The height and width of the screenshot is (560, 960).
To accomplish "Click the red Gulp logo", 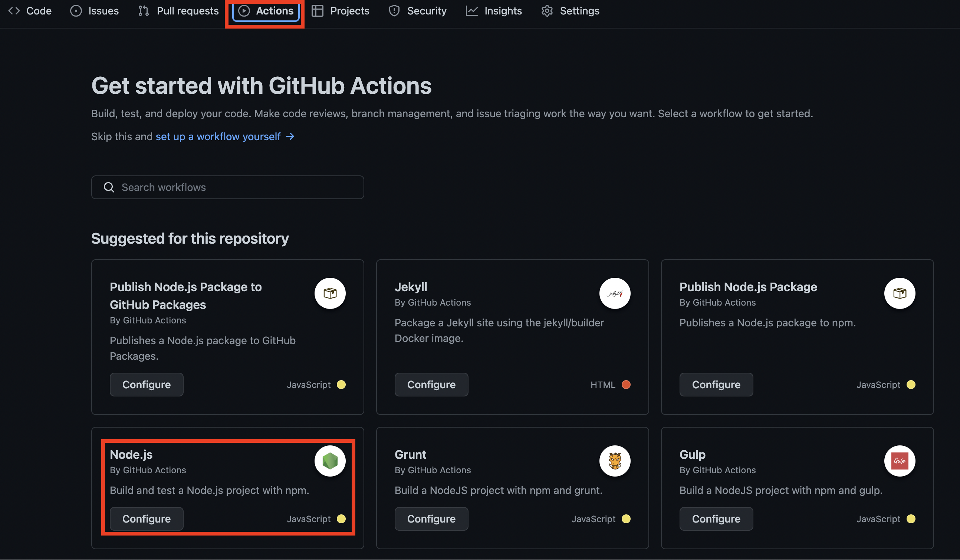I will tap(900, 461).
